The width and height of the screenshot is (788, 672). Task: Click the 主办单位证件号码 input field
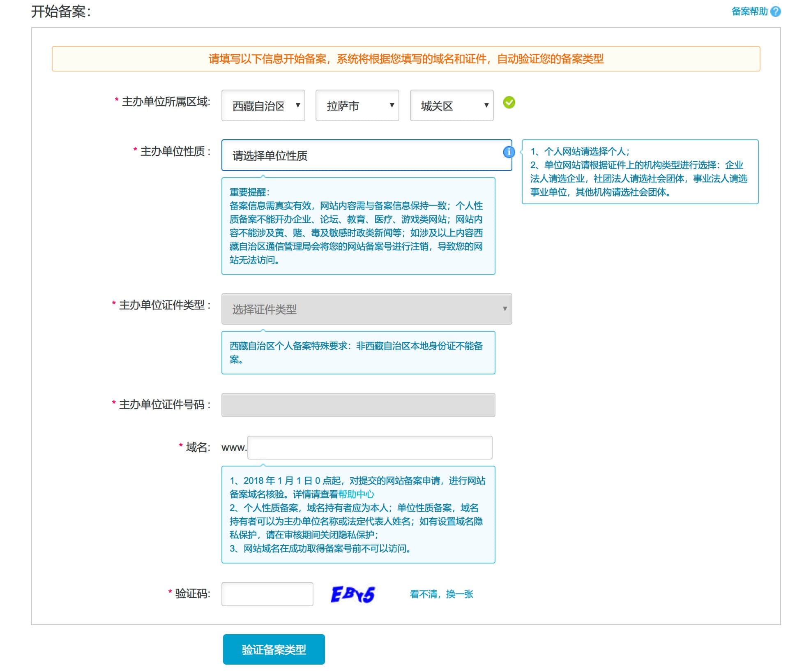tap(358, 405)
